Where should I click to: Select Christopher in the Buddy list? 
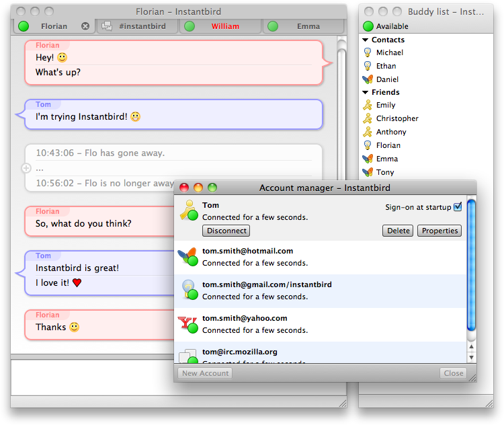pos(427,118)
